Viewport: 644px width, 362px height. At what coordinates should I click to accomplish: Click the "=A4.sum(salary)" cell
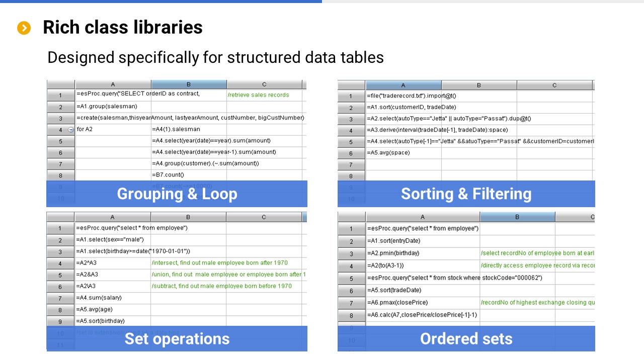click(x=112, y=298)
